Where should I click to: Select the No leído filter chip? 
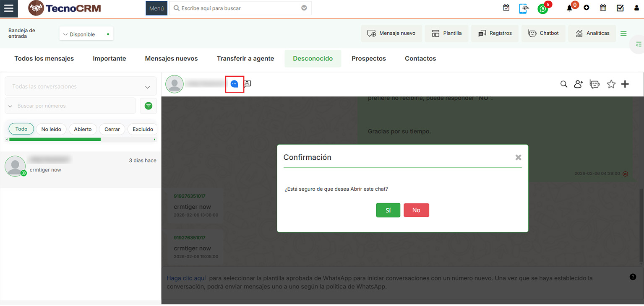(x=51, y=129)
